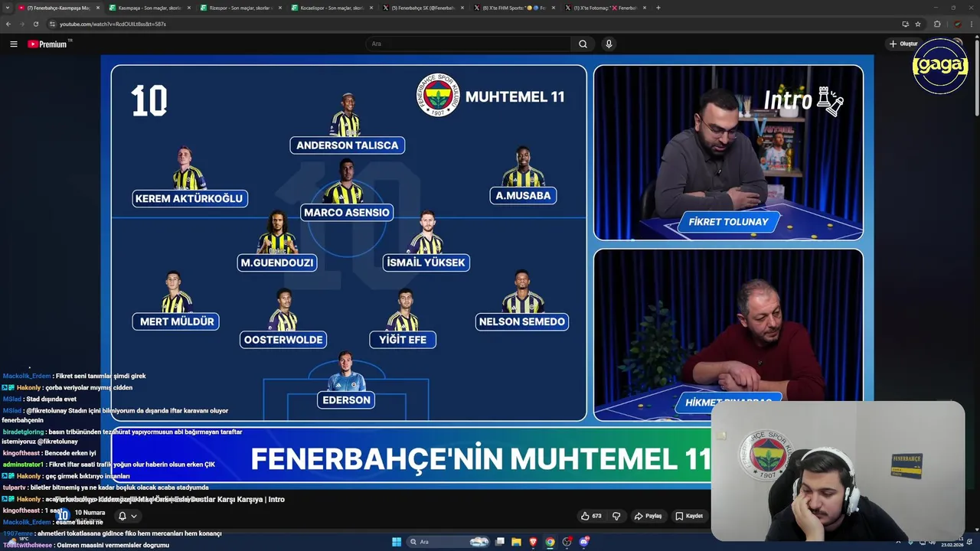Click the MERT MÜLDÜR player label
Viewport: 980px width, 551px height.
pos(177,321)
